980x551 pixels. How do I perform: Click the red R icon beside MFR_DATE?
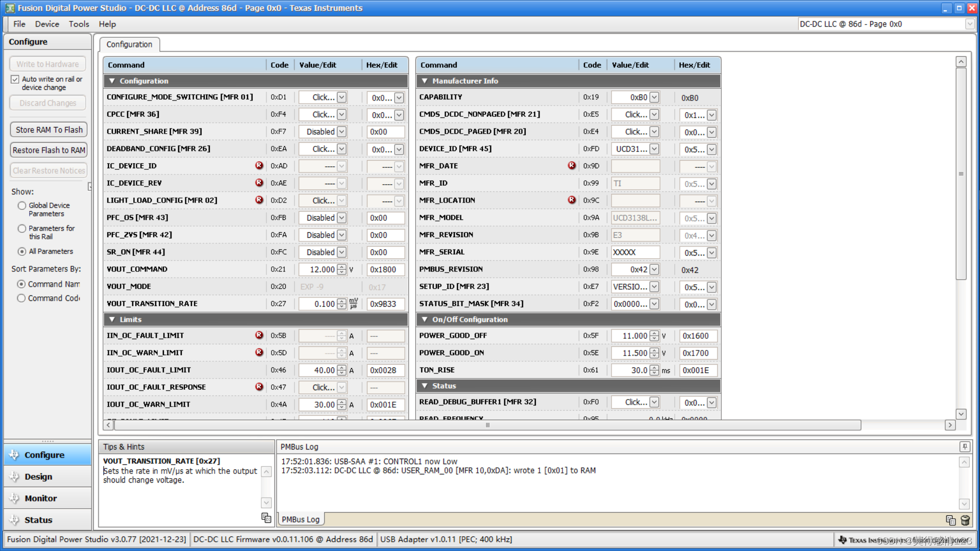point(572,165)
